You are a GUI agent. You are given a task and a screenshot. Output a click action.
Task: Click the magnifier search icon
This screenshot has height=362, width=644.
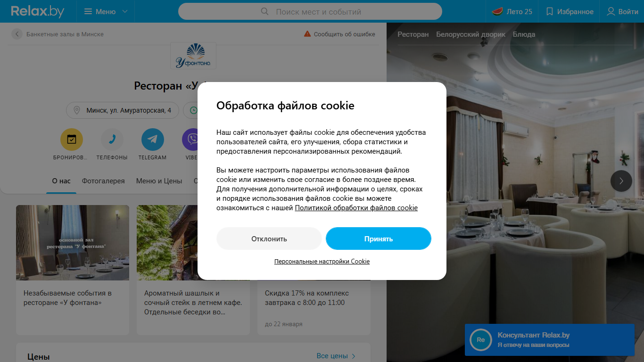coord(265,11)
